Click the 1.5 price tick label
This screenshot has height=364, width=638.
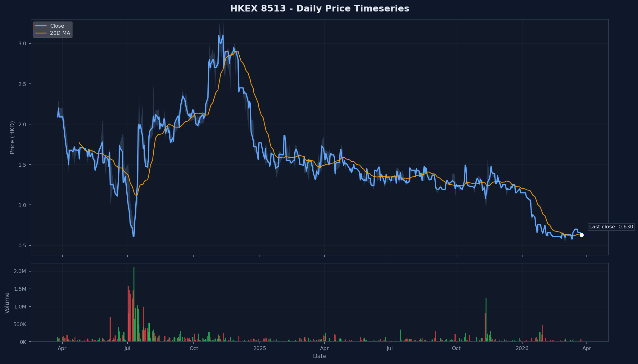point(22,165)
